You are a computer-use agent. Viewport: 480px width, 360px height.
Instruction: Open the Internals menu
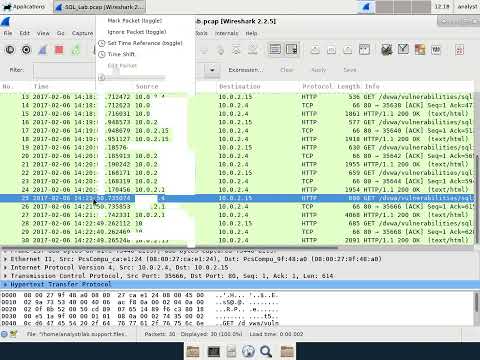pos(227,33)
